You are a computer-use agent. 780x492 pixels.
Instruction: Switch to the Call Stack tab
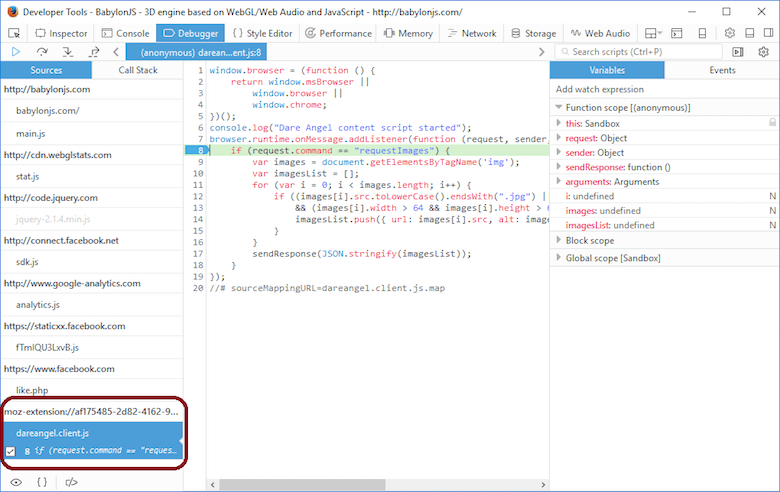coord(138,71)
